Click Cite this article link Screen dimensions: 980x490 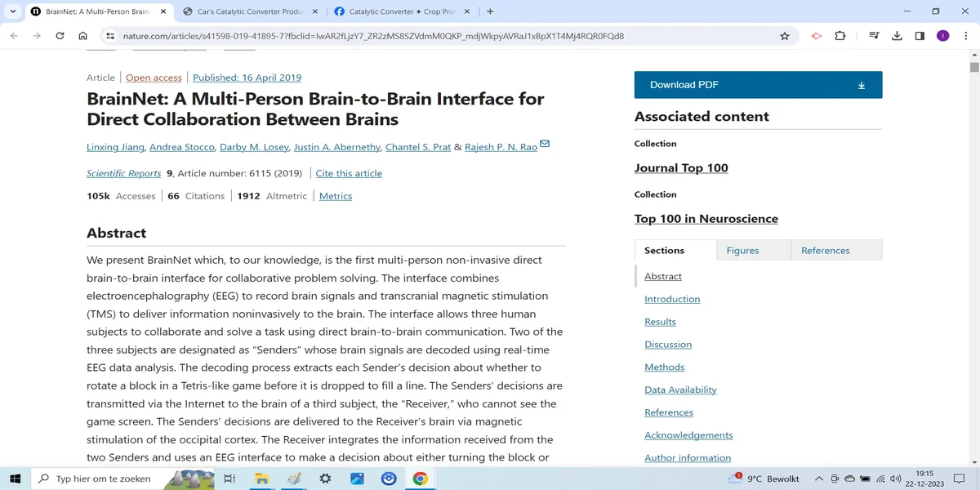(349, 173)
